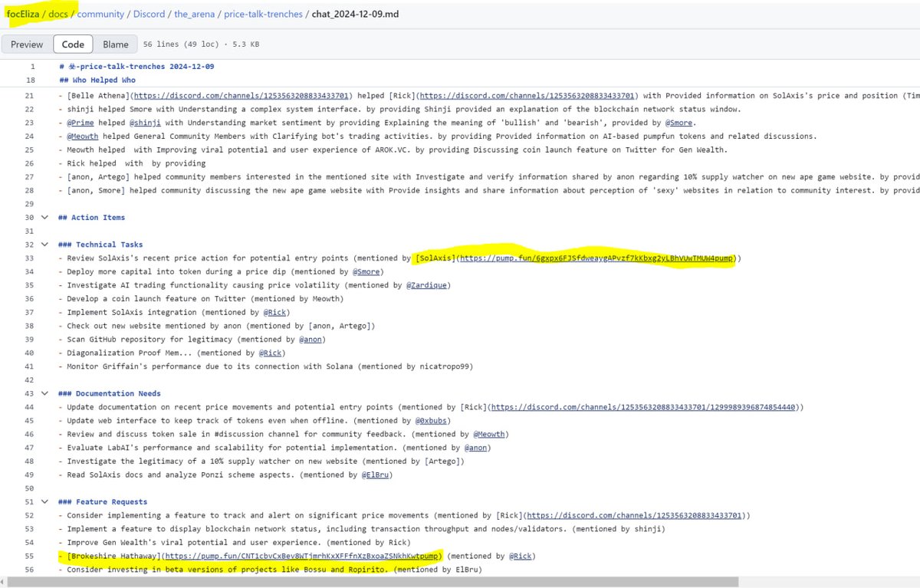This screenshot has height=588, width=920.
Task: Select line number 1 in sticky header
Action: [x=31, y=67]
